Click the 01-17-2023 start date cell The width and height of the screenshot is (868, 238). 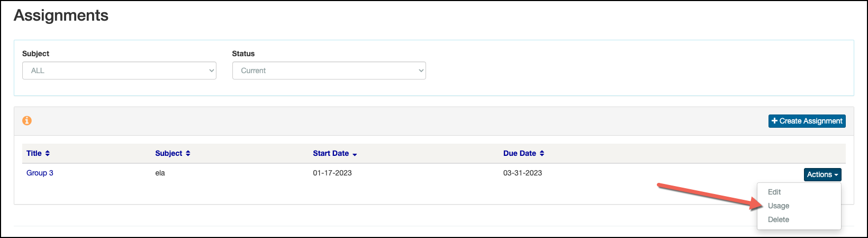pos(332,173)
